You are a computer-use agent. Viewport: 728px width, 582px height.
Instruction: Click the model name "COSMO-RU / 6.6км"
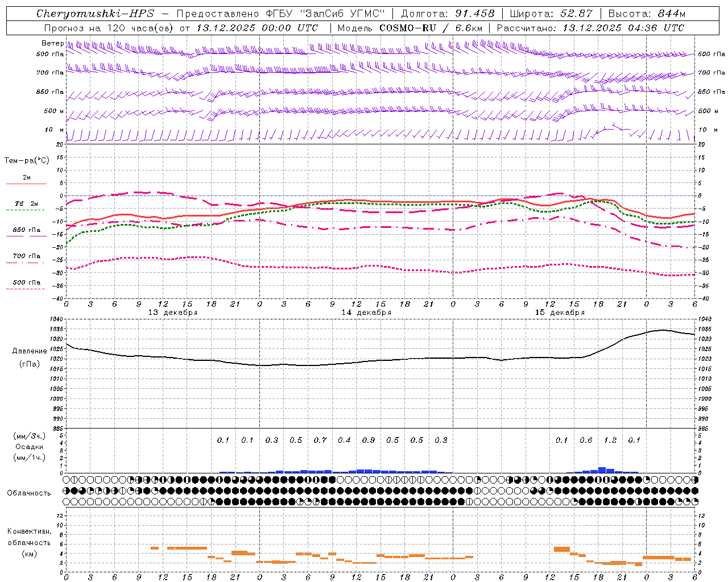point(431,28)
